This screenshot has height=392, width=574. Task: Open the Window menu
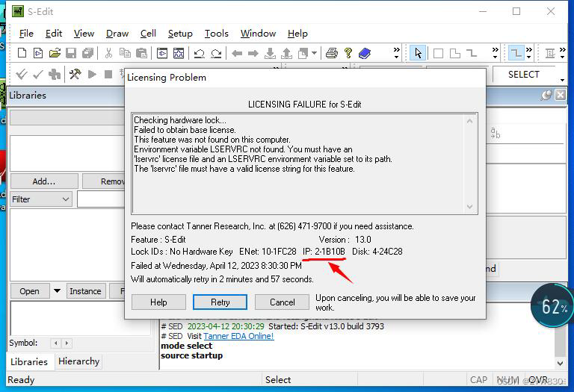pos(258,34)
